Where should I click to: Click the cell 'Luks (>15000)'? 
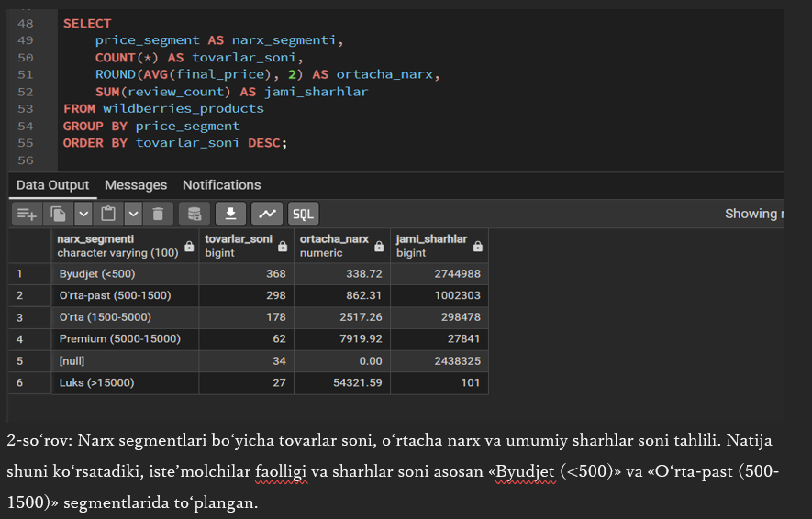[x=125, y=383]
